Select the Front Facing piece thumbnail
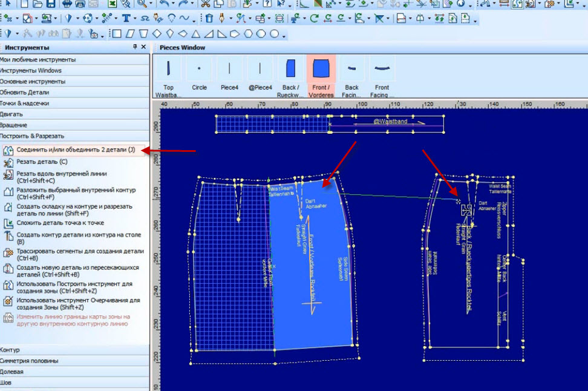 [x=382, y=77]
